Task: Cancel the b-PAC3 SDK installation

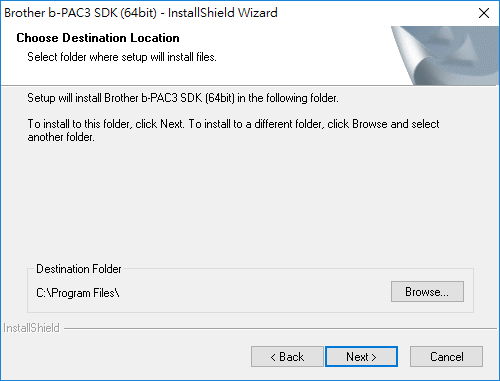Action: (446, 357)
